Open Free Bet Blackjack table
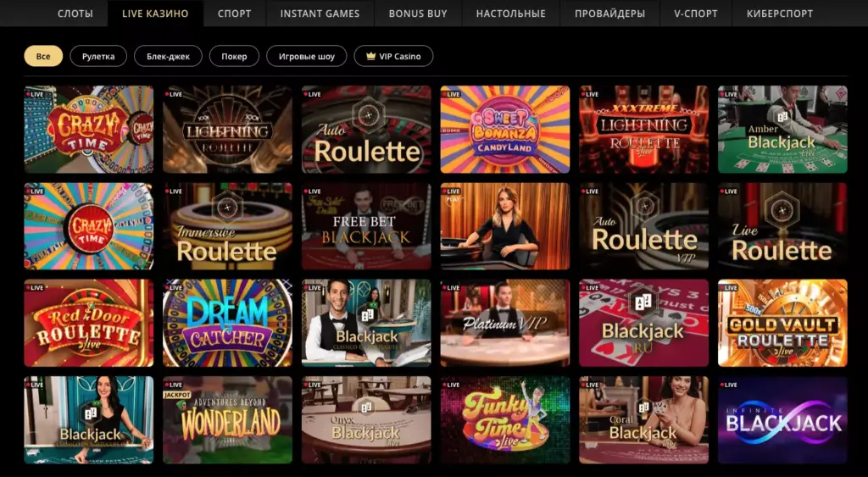The width and height of the screenshot is (868, 477). point(366,225)
